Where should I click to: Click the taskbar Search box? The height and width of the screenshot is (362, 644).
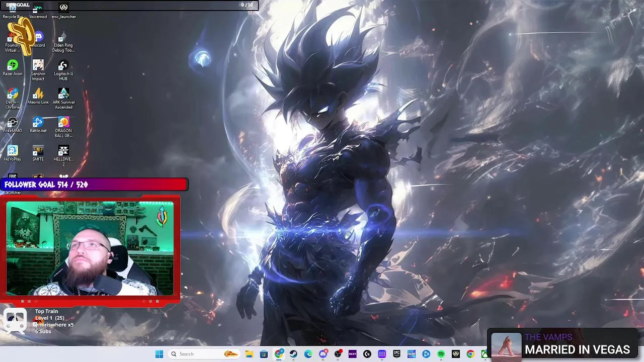click(204, 354)
